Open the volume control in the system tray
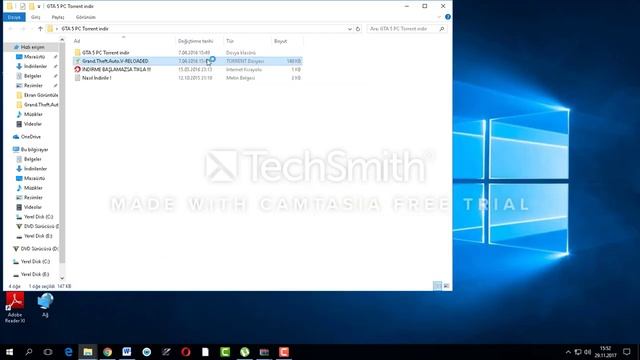 588,352
